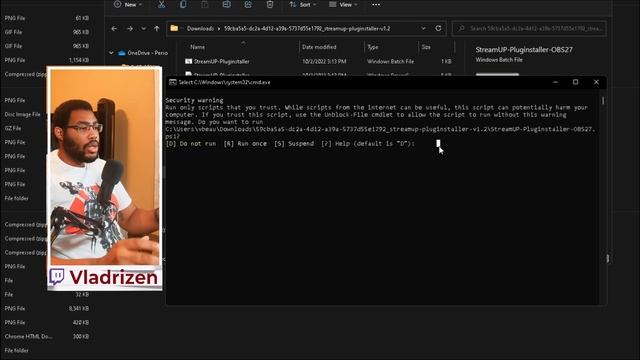Open the Sort dropdown menu

[303, 4]
